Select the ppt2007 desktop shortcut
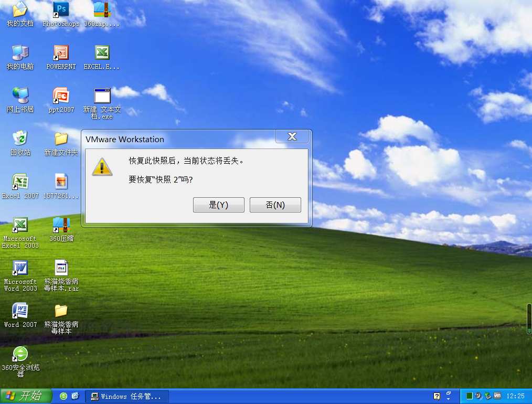532x404 pixels. point(61,95)
